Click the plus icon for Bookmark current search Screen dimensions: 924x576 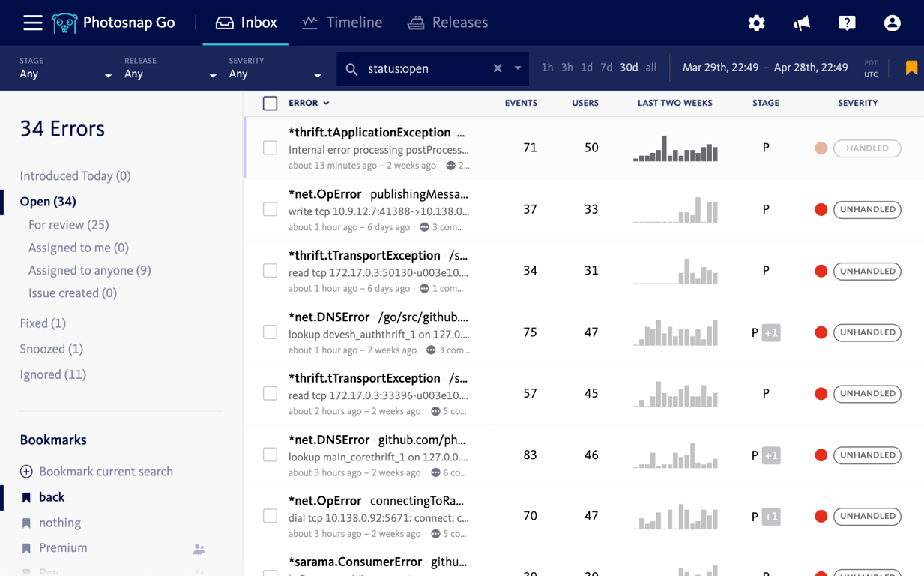[26, 472]
